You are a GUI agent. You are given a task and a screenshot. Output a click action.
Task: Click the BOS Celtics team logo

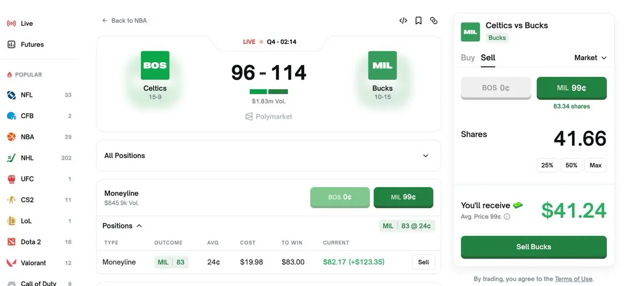[155, 66]
